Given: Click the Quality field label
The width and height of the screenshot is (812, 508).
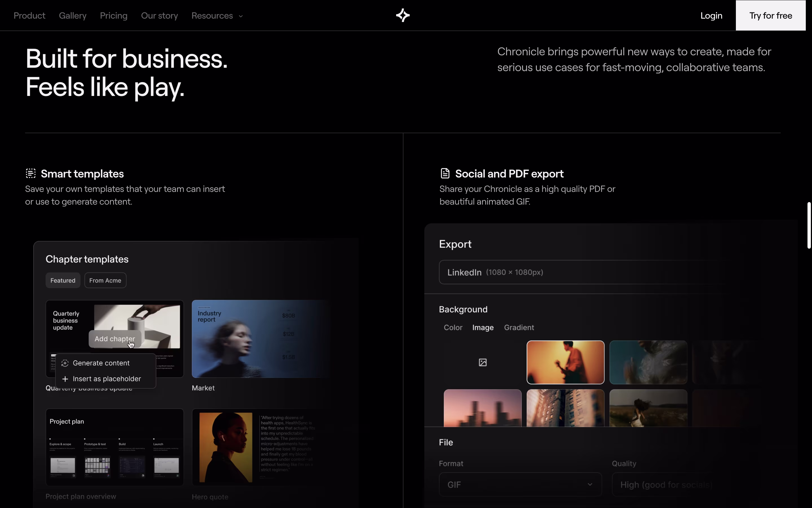Looking at the screenshot, I should [x=624, y=464].
